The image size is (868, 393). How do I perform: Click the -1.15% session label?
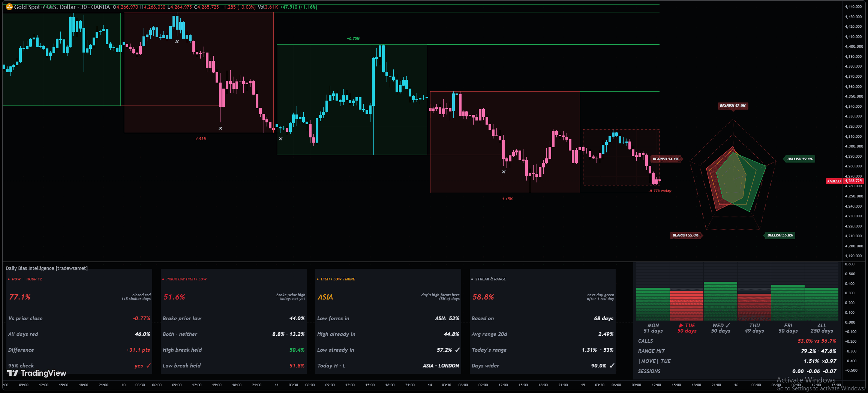pyautogui.click(x=507, y=199)
